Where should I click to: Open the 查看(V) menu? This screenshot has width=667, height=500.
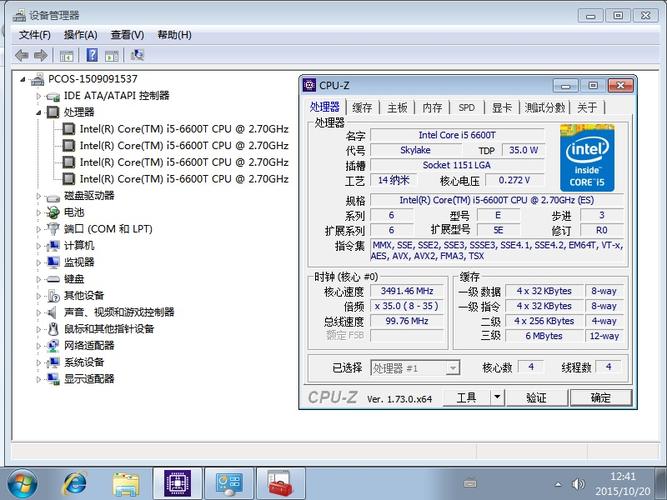[127, 35]
